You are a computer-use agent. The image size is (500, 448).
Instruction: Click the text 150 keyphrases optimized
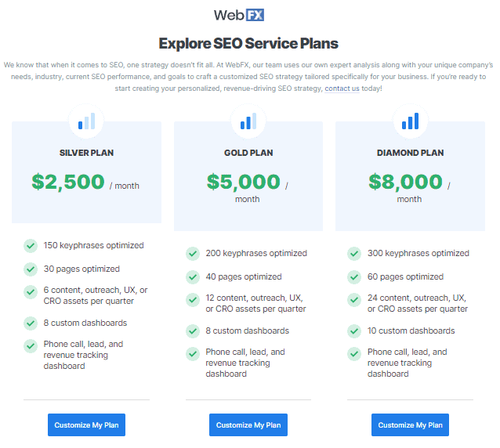[x=94, y=246]
